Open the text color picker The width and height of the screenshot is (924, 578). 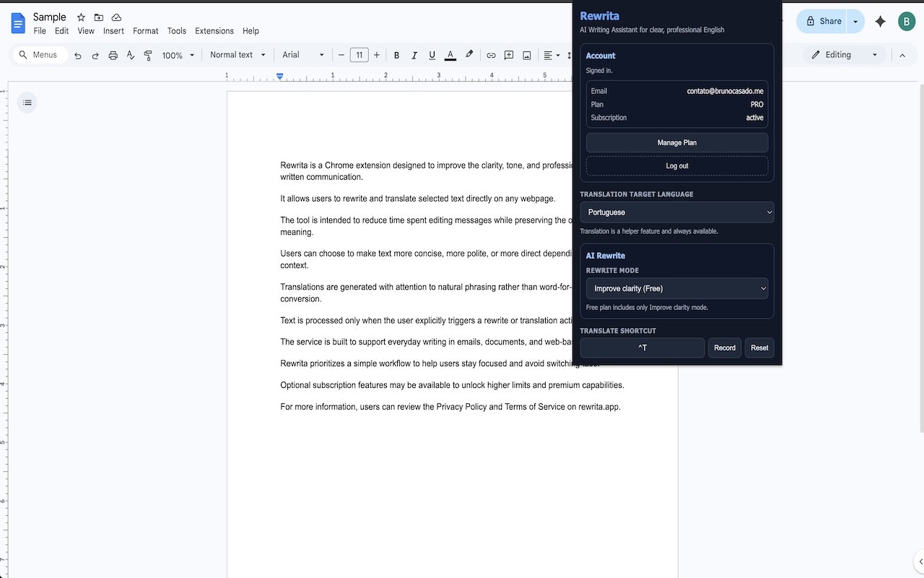tap(450, 55)
